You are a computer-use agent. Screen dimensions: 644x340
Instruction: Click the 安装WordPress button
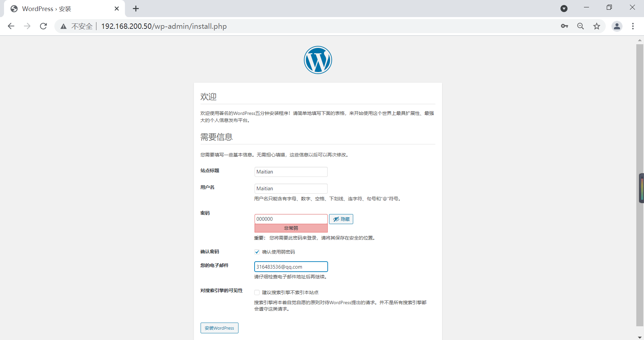tap(219, 328)
